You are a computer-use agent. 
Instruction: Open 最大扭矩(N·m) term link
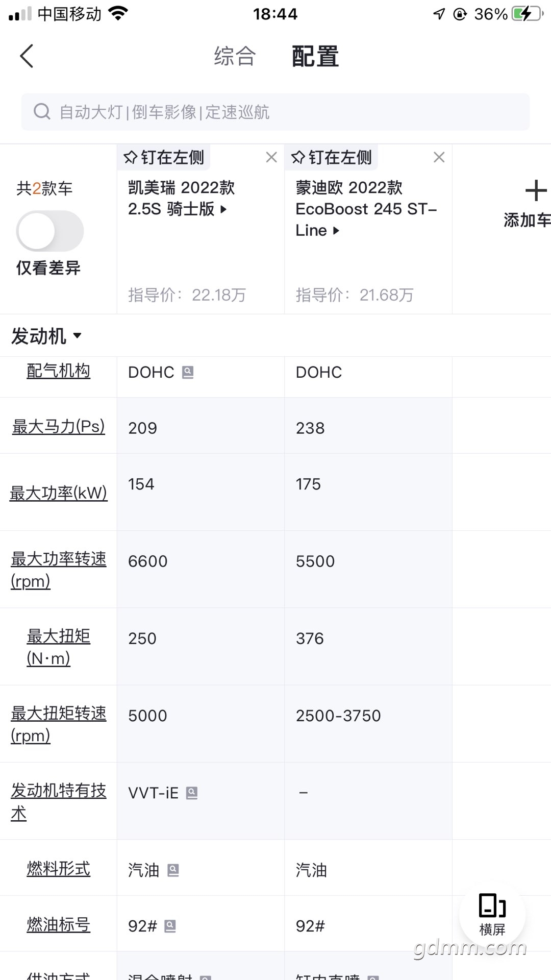[59, 647]
